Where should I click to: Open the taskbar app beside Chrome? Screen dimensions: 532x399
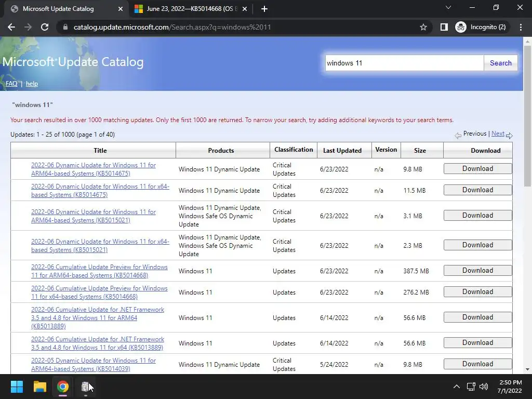click(x=86, y=387)
